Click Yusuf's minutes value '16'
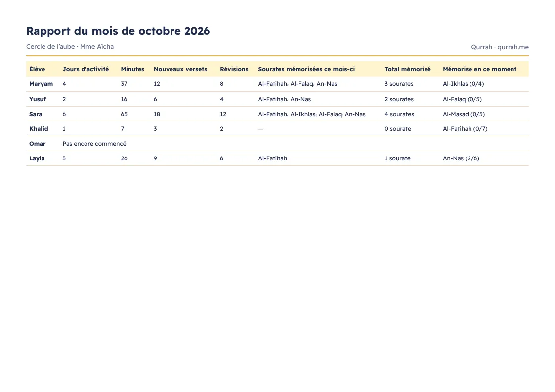Viewport: 555px width, 392px height. click(x=124, y=99)
